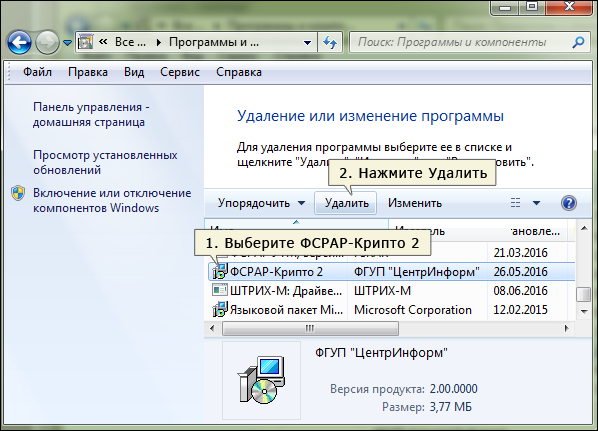The height and width of the screenshot is (431, 598).
Task: Click ФГУП "ЦентрИнформ" title in details pane
Action: 381,352
